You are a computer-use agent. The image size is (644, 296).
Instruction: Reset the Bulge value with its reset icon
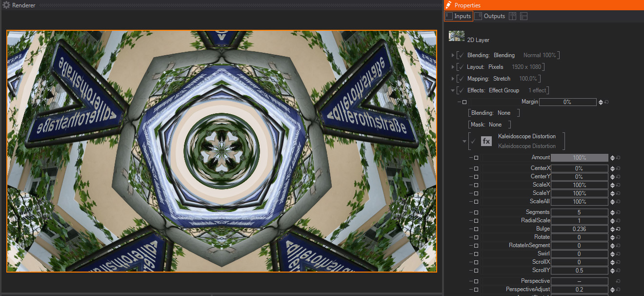pyautogui.click(x=618, y=229)
